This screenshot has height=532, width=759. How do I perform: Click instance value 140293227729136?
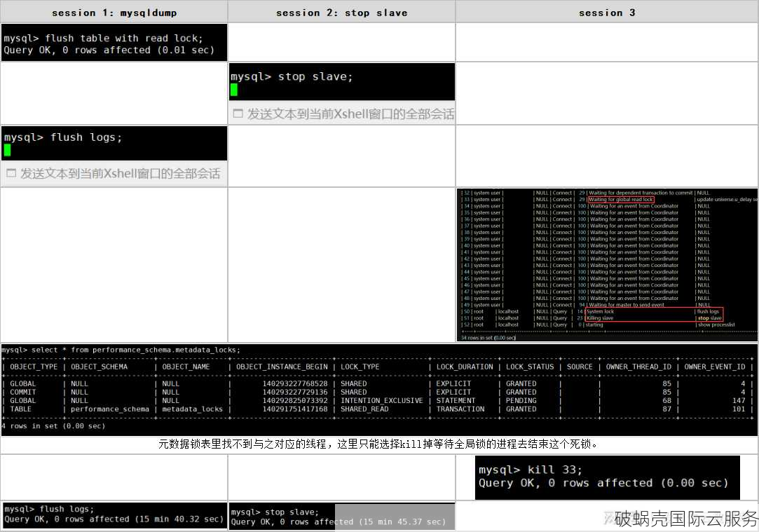point(295,392)
